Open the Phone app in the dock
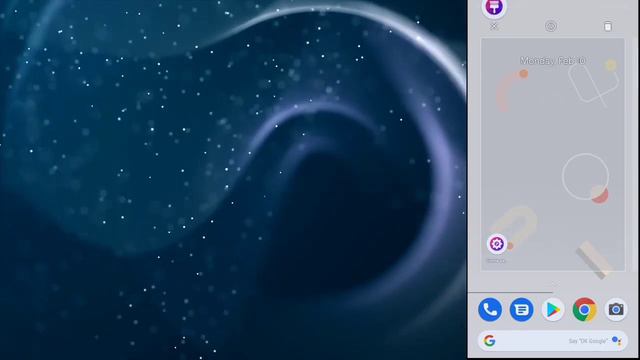 (490, 310)
